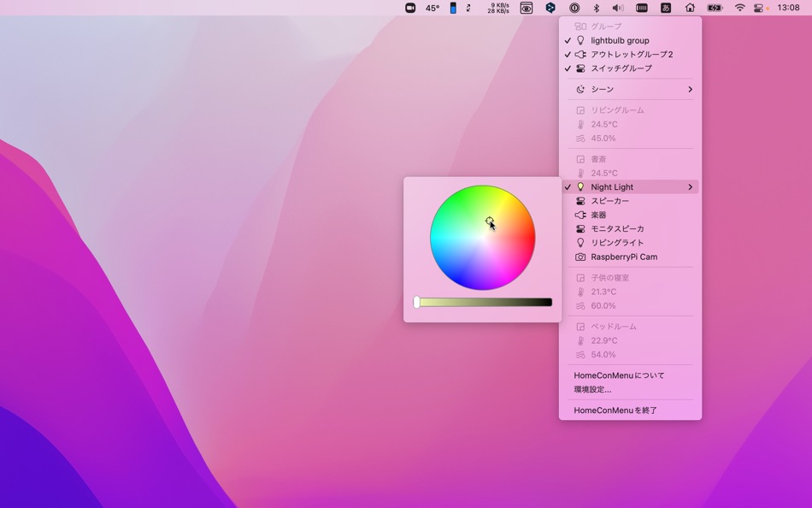The width and height of the screenshot is (812, 508).
Task: Click the keyboard-style memory bar icon
Action: coord(642,8)
